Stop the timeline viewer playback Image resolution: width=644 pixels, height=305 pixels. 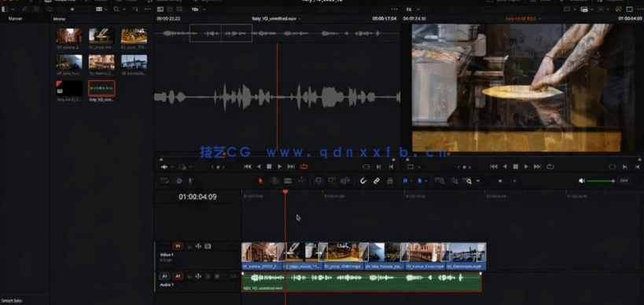(x=516, y=166)
